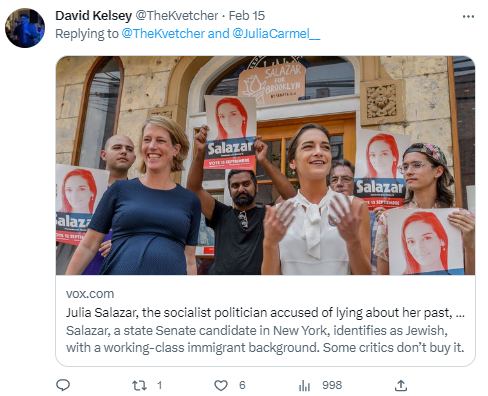Click the retweet count of 1
Screen dimensions: 488x396
(x=160, y=385)
